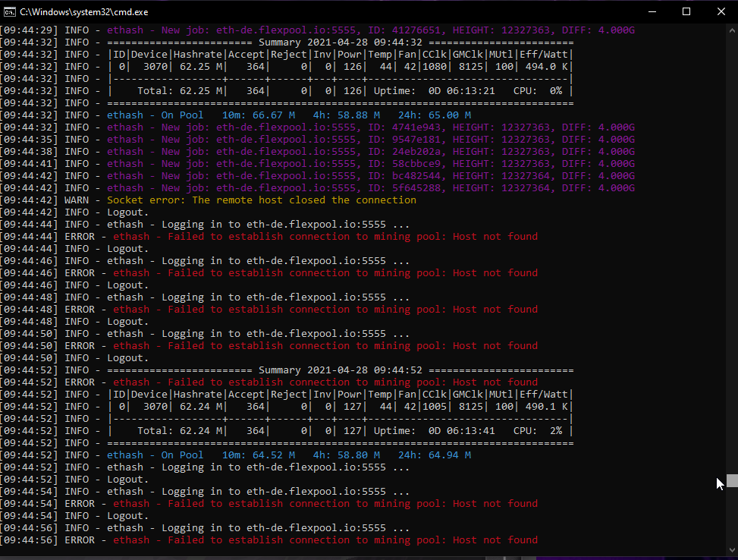Screen dimensions: 738x560
Task: Click job ID '41276651' in the log
Action: [x=416, y=30]
